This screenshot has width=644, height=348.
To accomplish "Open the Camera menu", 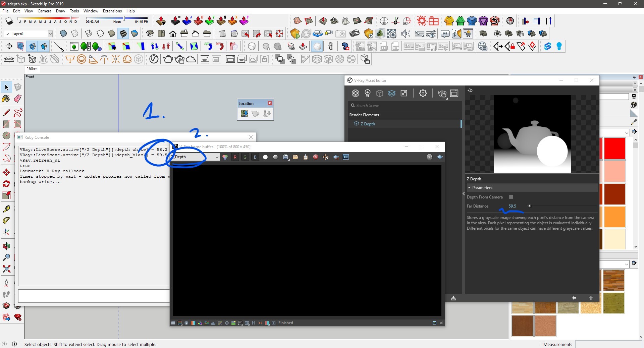I will tap(44, 11).
